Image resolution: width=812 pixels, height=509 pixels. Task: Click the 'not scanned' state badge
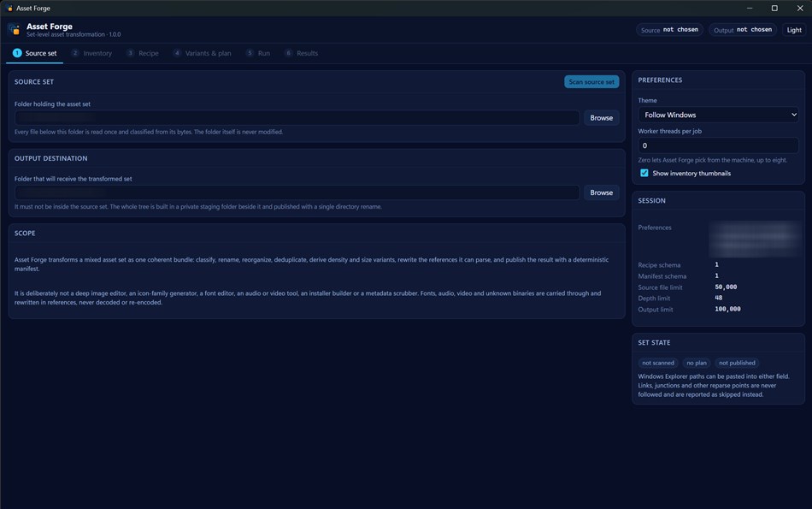(658, 363)
